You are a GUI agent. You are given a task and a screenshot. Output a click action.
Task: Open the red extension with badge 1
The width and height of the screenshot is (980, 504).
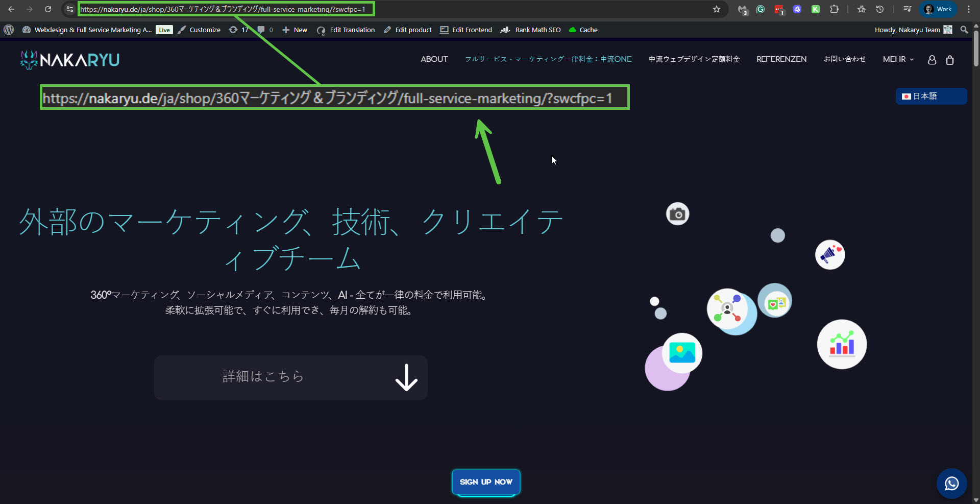point(779,9)
